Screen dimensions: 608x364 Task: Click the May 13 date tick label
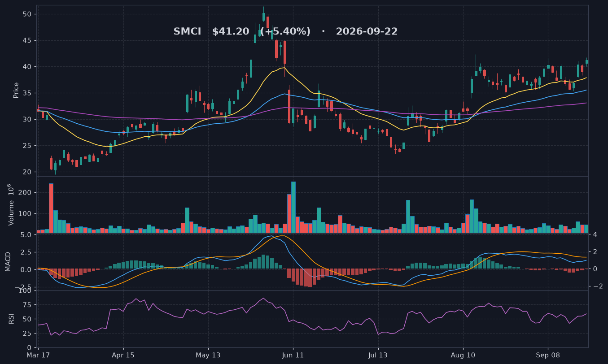[208, 355]
